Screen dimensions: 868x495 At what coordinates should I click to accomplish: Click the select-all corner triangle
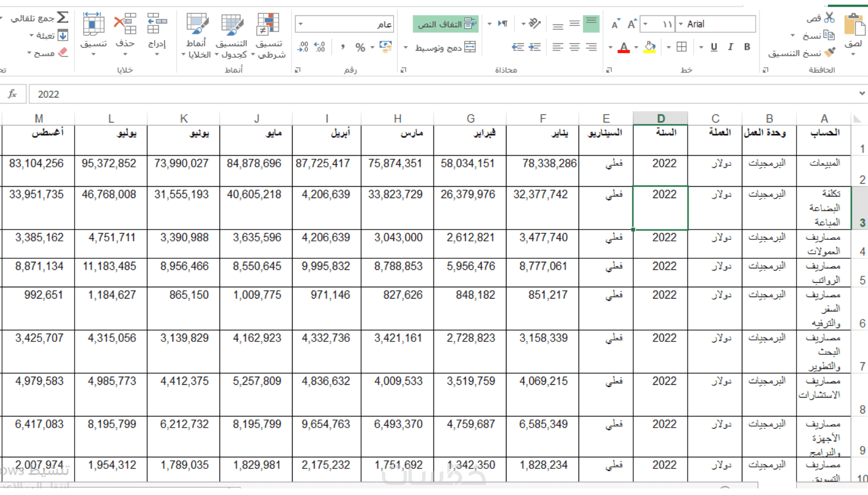click(858, 119)
